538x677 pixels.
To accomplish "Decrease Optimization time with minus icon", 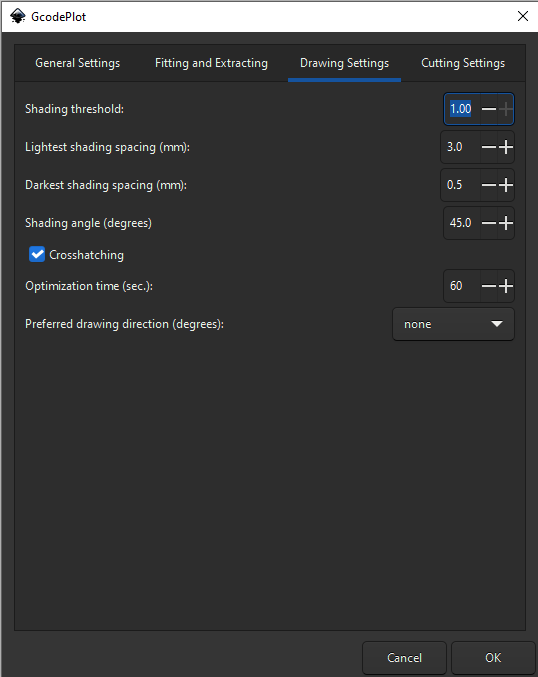I will point(489,286).
